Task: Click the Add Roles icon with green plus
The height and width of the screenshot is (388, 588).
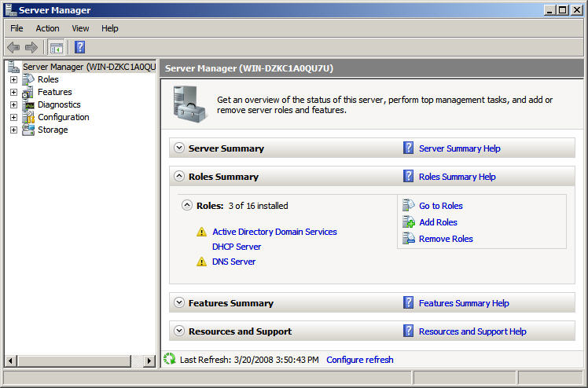Action: tap(408, 221)
